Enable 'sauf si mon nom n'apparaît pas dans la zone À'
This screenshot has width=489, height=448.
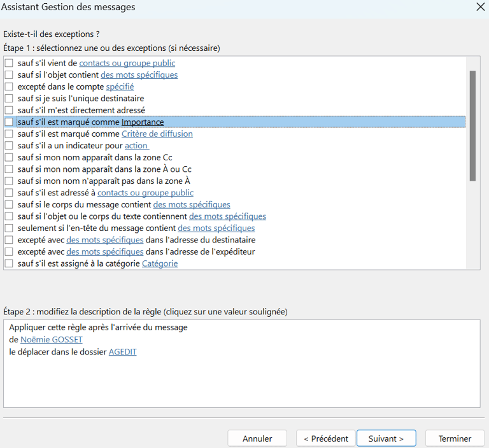click(9, 181)
